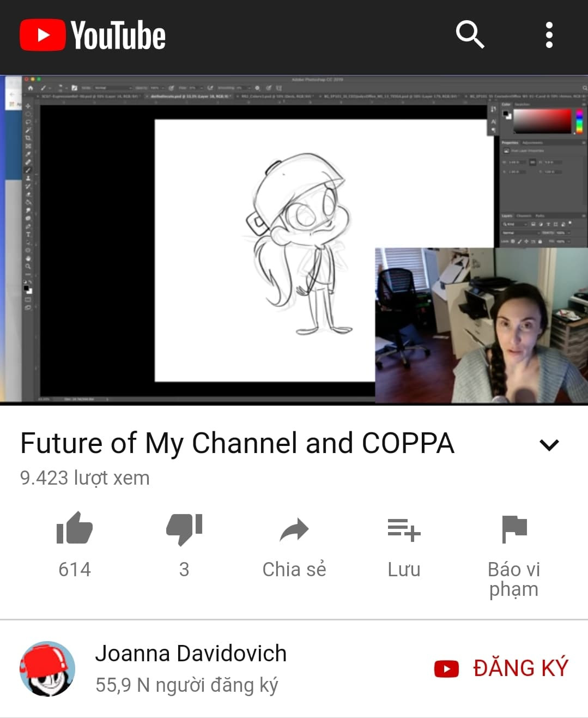Tap the YouTube logo
Viewport: 588px width, 718px height.
(93, 35)
